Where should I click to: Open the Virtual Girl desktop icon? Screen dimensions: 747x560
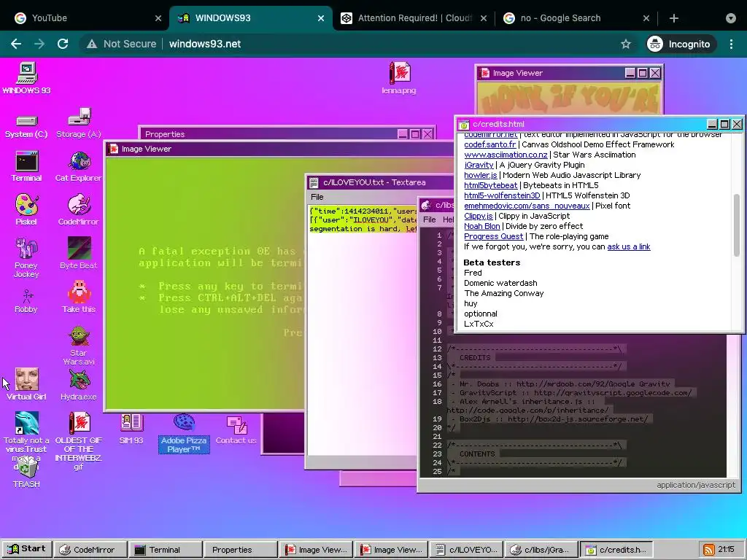point(27,384)
